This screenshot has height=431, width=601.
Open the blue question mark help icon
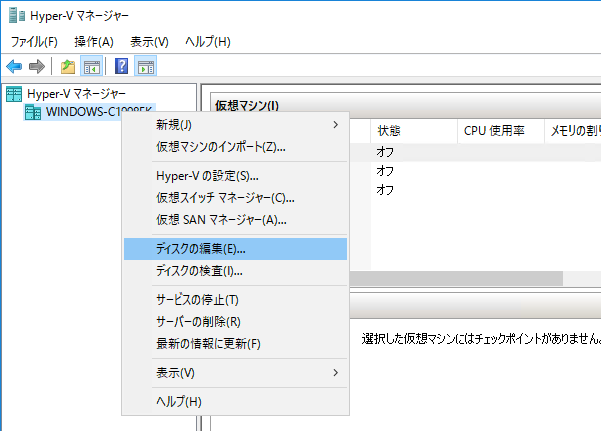[122, 66]
